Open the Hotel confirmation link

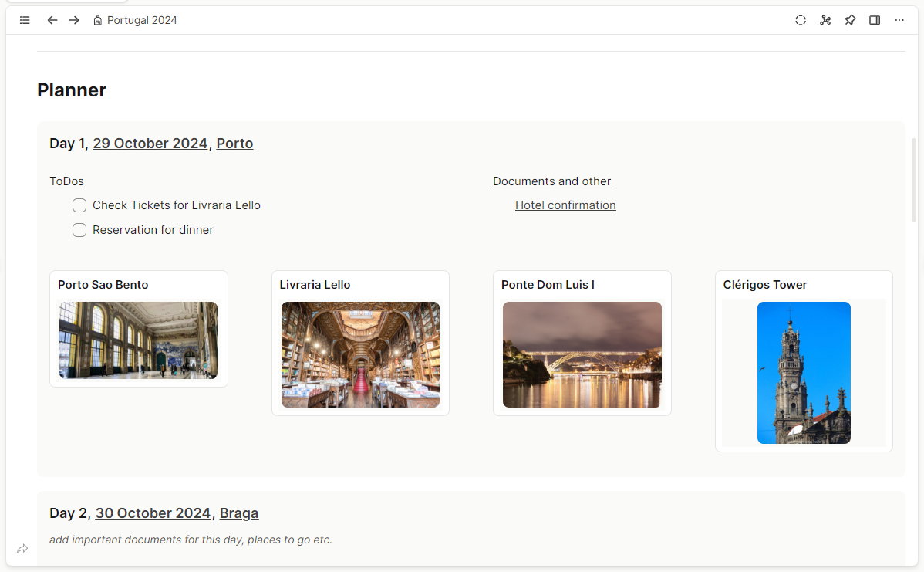tap(565, 205)
